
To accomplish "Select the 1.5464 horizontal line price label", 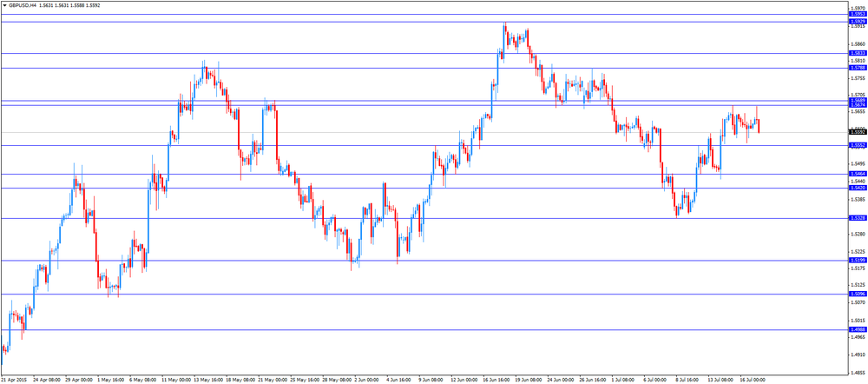I will click(x=857, y=174).
